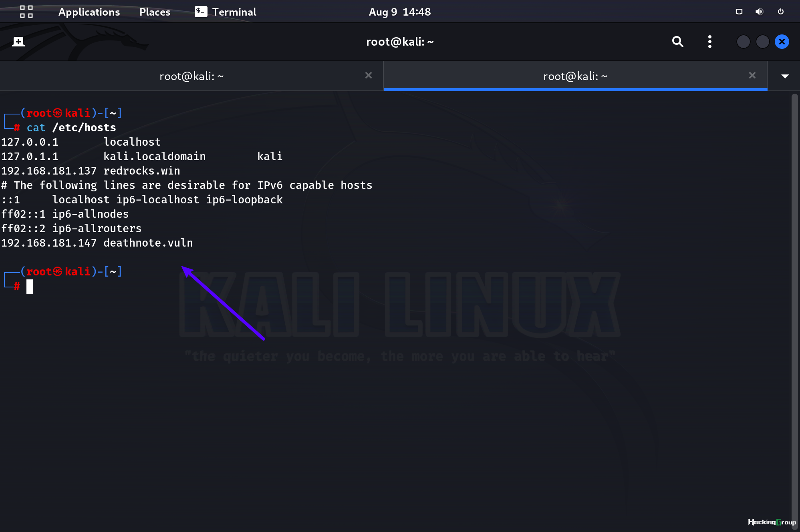
Task: Close the first root@kali tab
Action: [x=369, y=75]
